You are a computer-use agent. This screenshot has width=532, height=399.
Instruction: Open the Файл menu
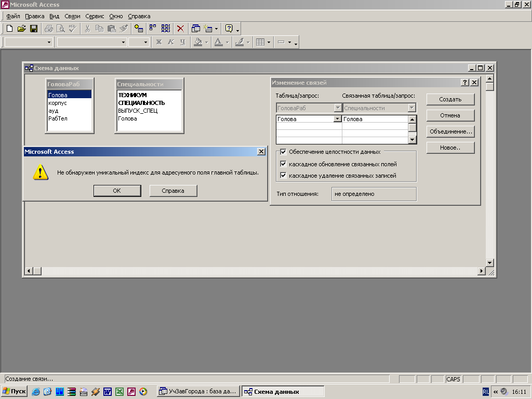pyautogui.click(x=13, y=16)
